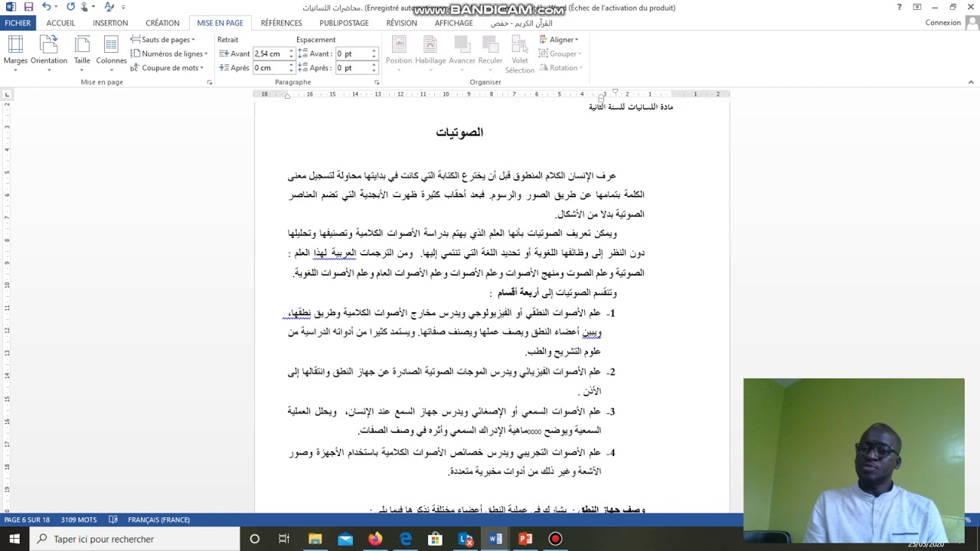Switch to the RÉVISION tab
Viewport: 980px width, 551px height.
(x=401, y=23)
